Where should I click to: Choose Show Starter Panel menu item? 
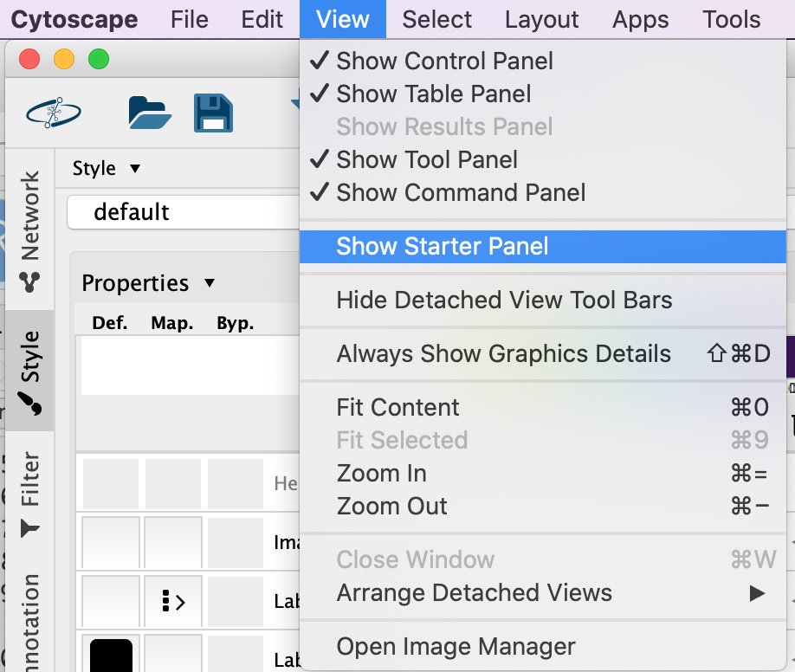click(x=442, y=247)
